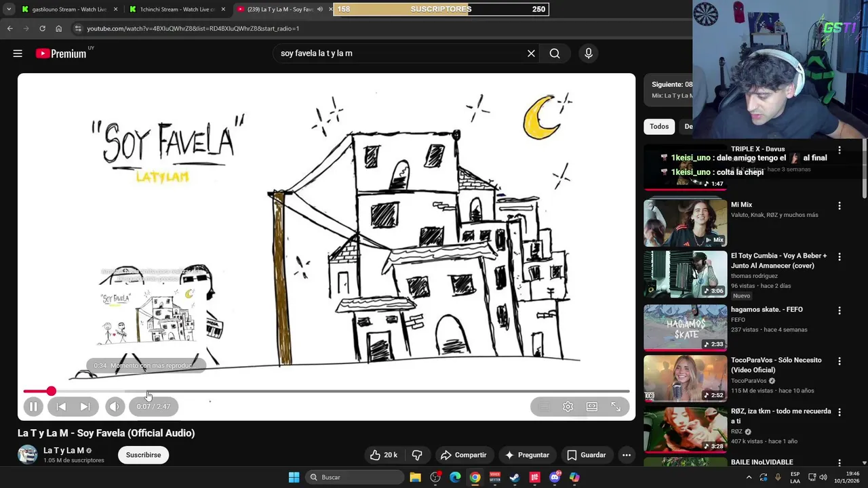The image size is (868, 488).
Task: Open Steam from the taskbar
Action: tap(515, 477)
